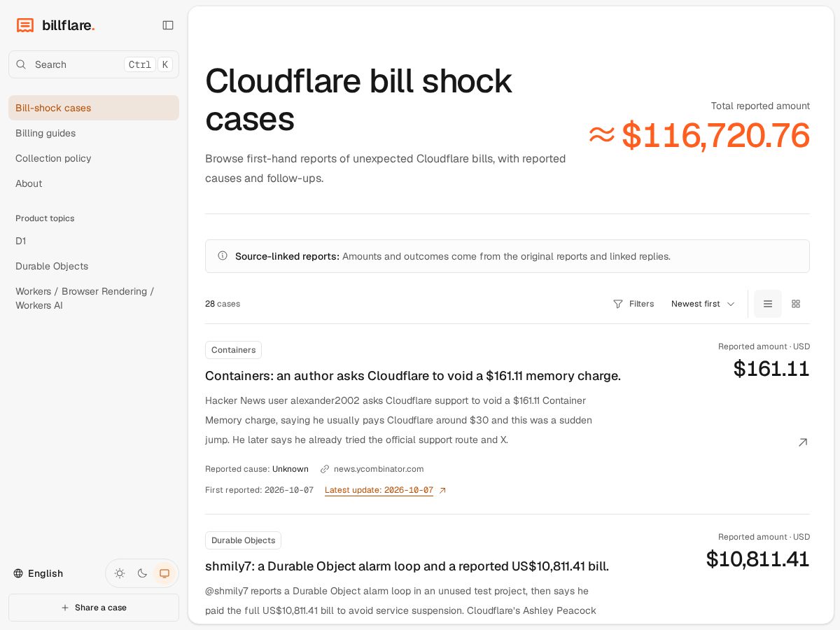This screenshot has width=840, height=630.
Task: Open the shmily7 Durable Object alarm loop case
Action: 407,566
